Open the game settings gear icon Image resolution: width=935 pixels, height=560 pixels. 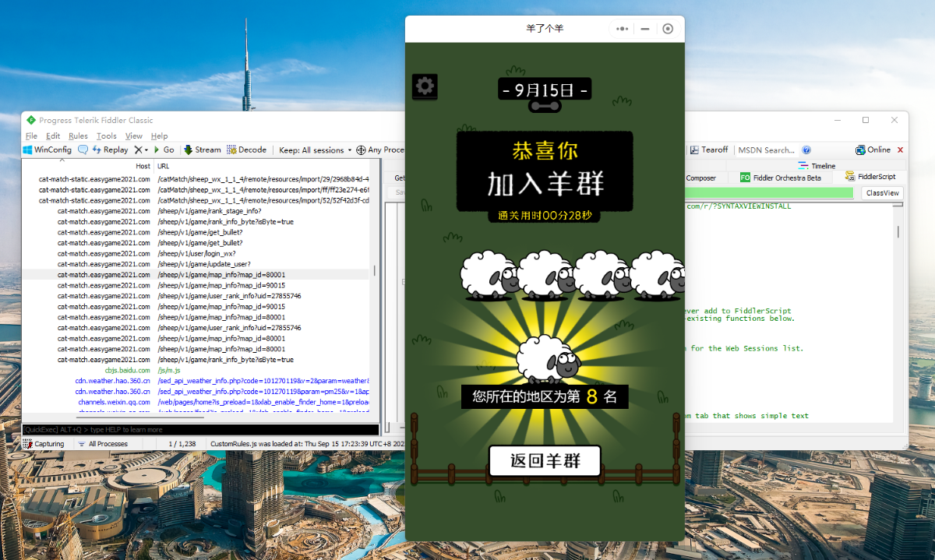(x=425, y=86)
